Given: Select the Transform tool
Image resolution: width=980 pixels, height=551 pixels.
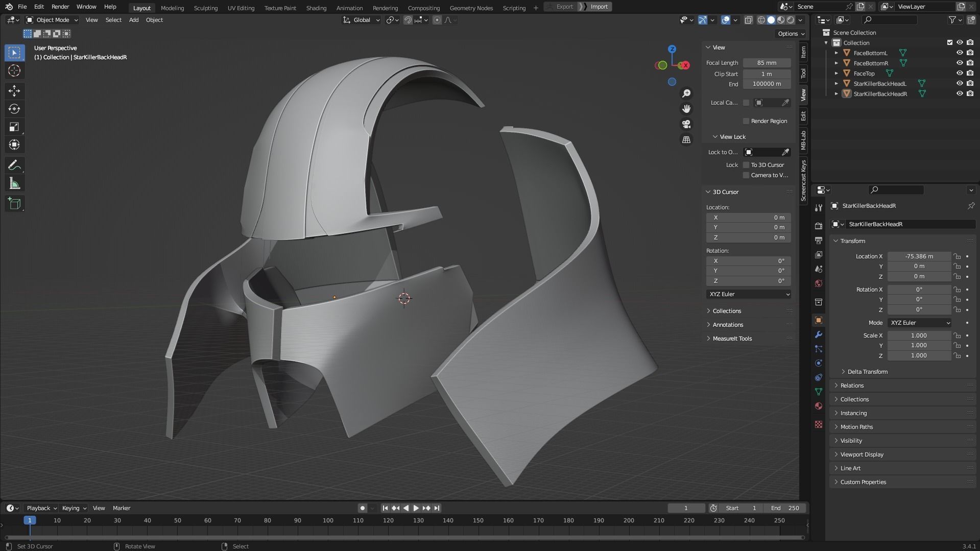Looking at the screenshot, I should click(14, 145).
